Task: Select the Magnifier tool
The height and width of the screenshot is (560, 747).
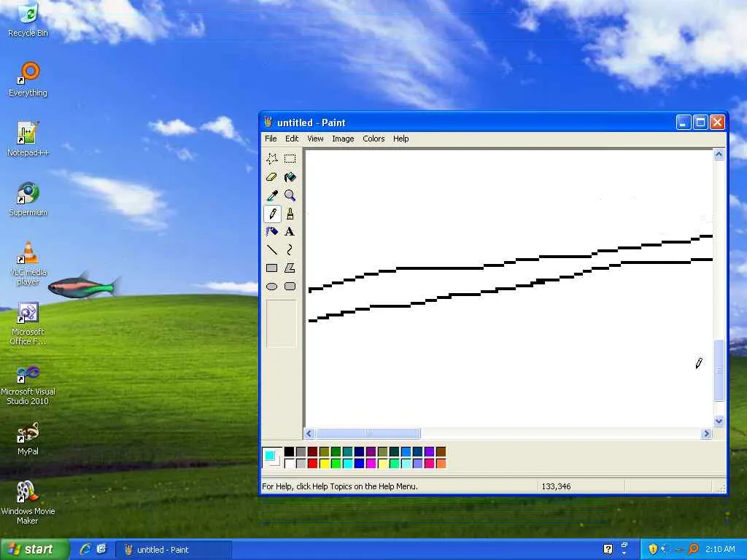Action: coord(290,195)
